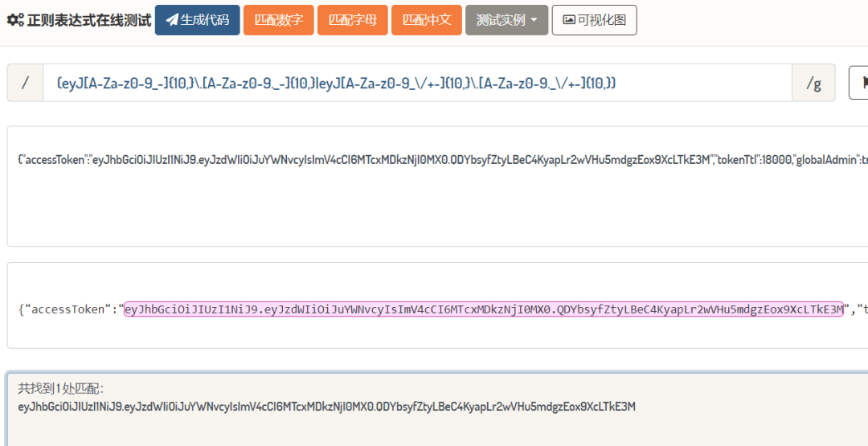The image size is (868, 446).
Task: Click the pink highlighted token match
Action: tap(484, 309)
